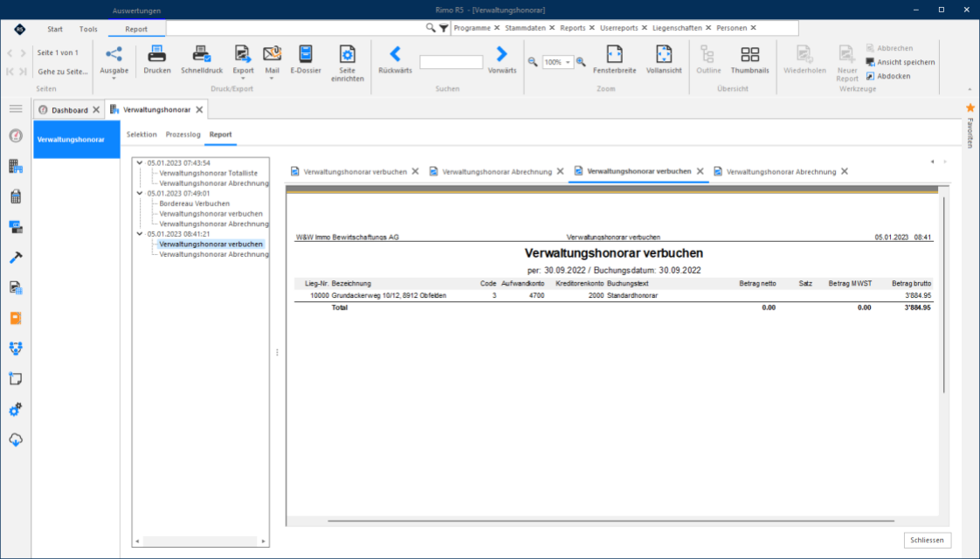980x559 pixels.
Task: Click Abdocken to undock the report
Action: (x=888, y=76)
